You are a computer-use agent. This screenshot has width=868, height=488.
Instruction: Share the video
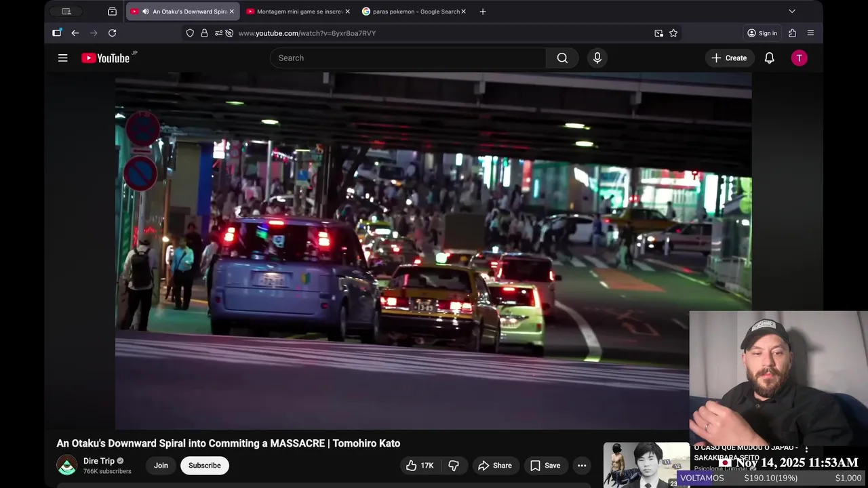495,466
